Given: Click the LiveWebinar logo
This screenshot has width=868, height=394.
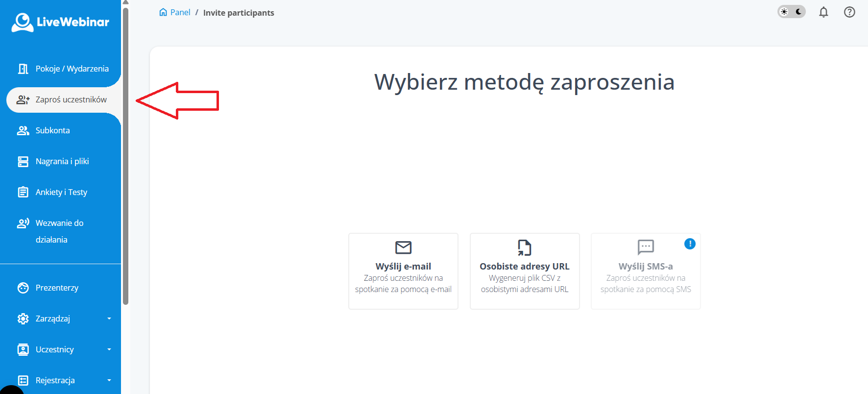Looking at the screenshot, I should (x=60, y=22).
